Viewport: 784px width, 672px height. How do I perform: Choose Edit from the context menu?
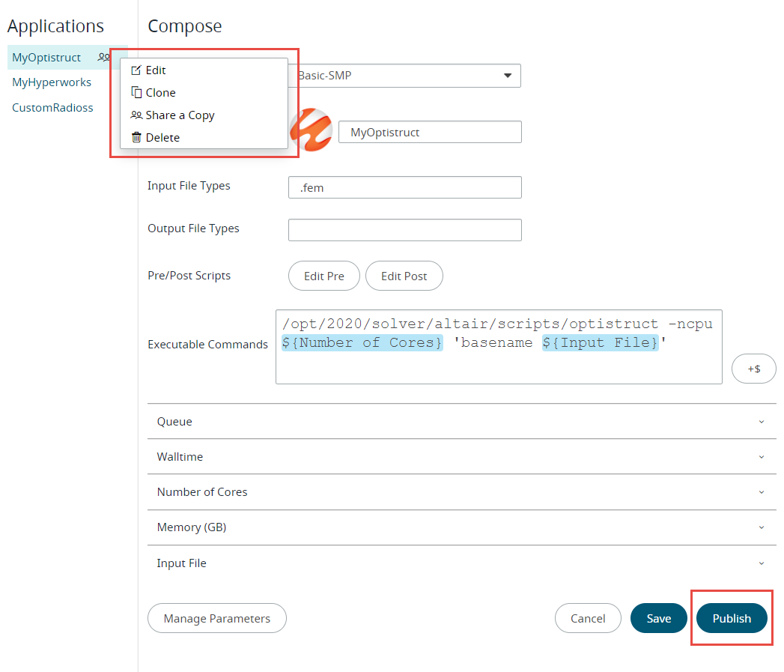tap(204, 70)
